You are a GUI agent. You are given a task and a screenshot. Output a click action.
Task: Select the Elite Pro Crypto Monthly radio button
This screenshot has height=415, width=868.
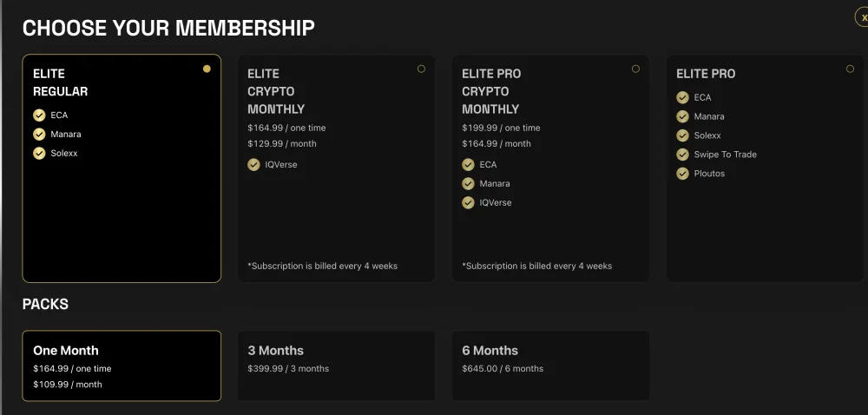(x=635, y=69)
